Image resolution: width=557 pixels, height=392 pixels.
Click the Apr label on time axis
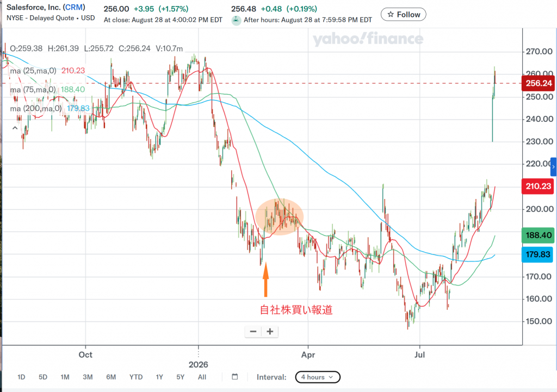coord(308,354)
